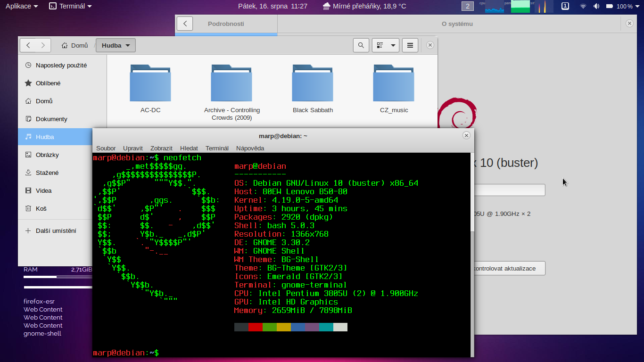Screen dimensions: 644x362
Task: Click 'firefox-esr' in desktop widget
Action: point(39,301)
